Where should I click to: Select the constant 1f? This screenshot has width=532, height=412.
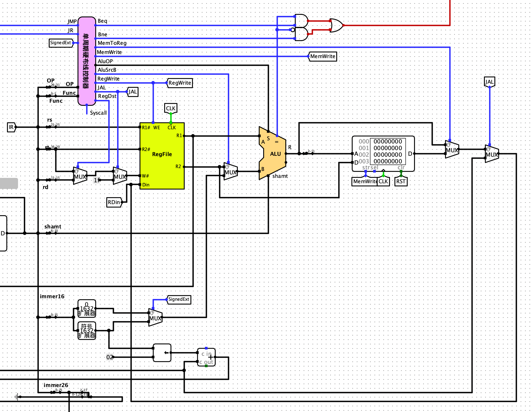97,180
